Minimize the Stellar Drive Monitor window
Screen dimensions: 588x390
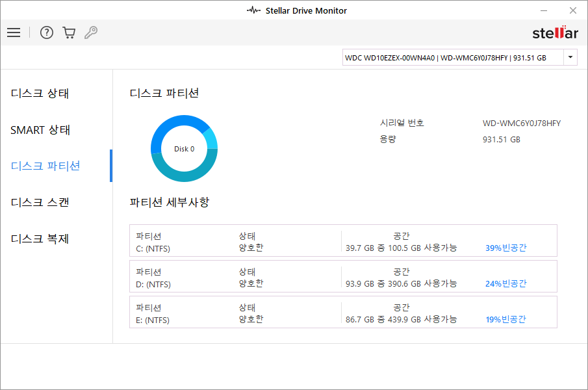click(544, 10)
